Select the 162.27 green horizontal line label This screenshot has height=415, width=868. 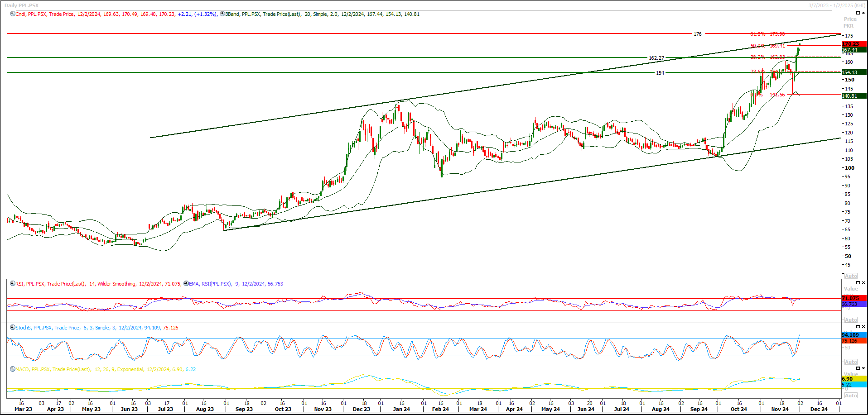click(656, 58)
